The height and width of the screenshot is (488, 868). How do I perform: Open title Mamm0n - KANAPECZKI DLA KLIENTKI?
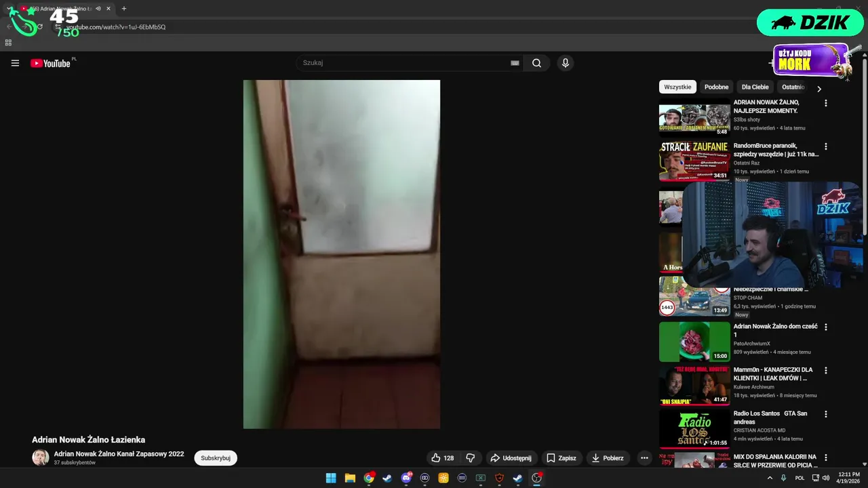[x=773, y=374]
